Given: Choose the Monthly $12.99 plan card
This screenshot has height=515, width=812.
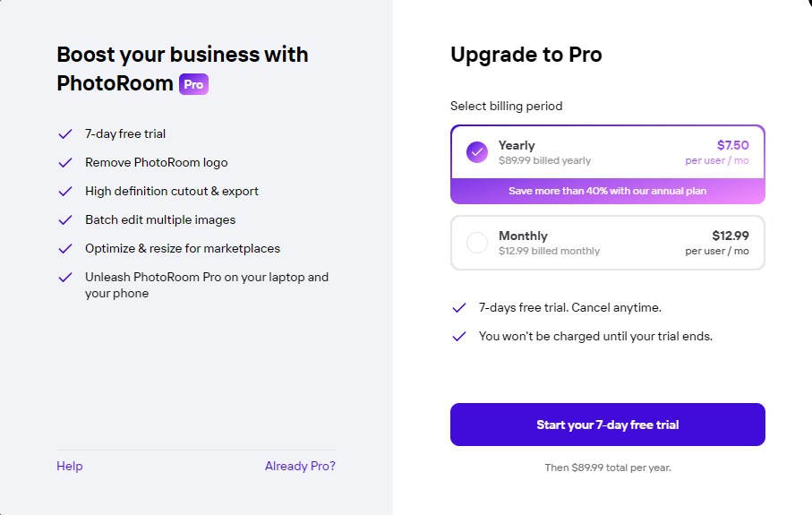Looking at the screenshot, I should tap(607, 243).
